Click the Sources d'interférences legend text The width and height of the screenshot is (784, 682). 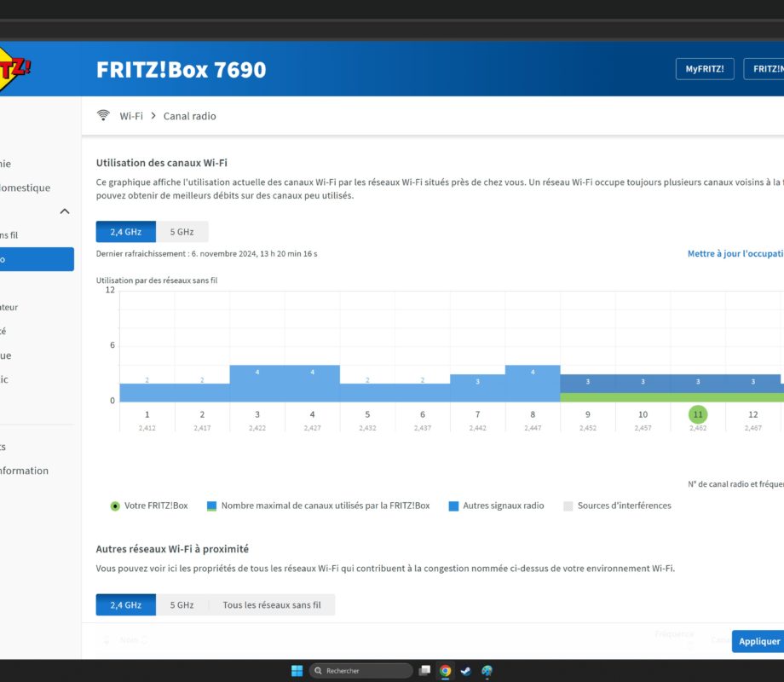pyautogui.click(x=624, y=506)
